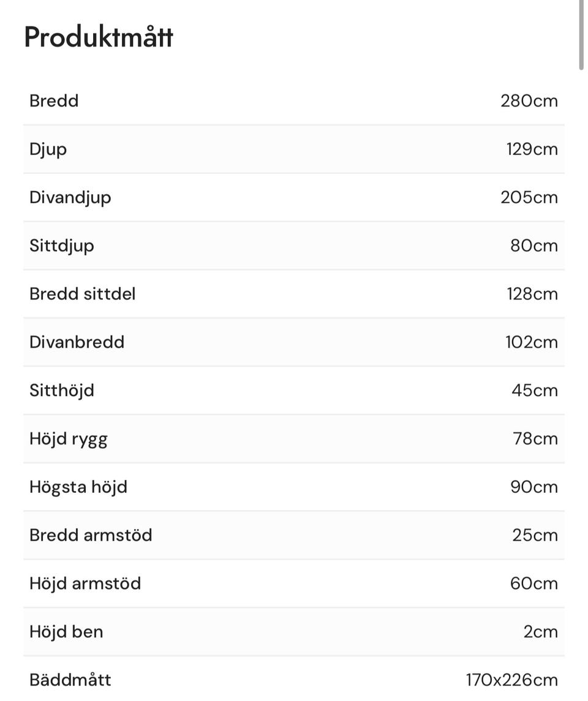The height and width of the screenshot is (701, 588).
Task: Select the Bredd sittdel label
Action: [x=82, y=294]
